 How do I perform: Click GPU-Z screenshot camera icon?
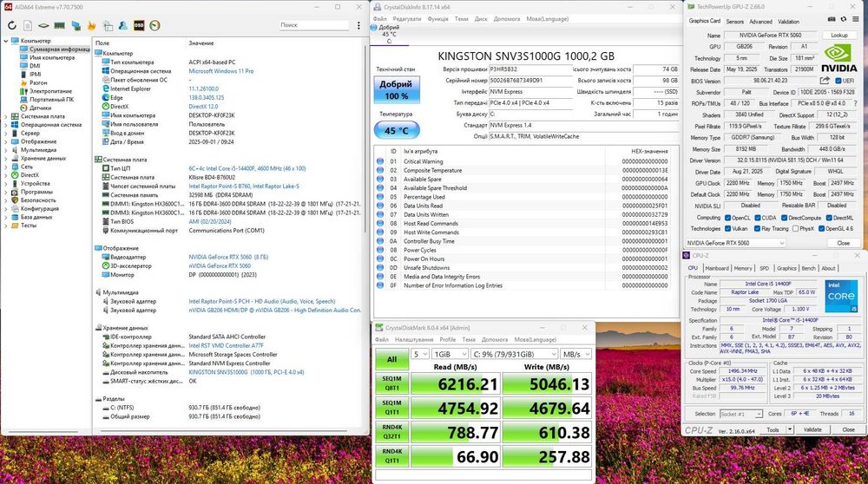point(832,19)
